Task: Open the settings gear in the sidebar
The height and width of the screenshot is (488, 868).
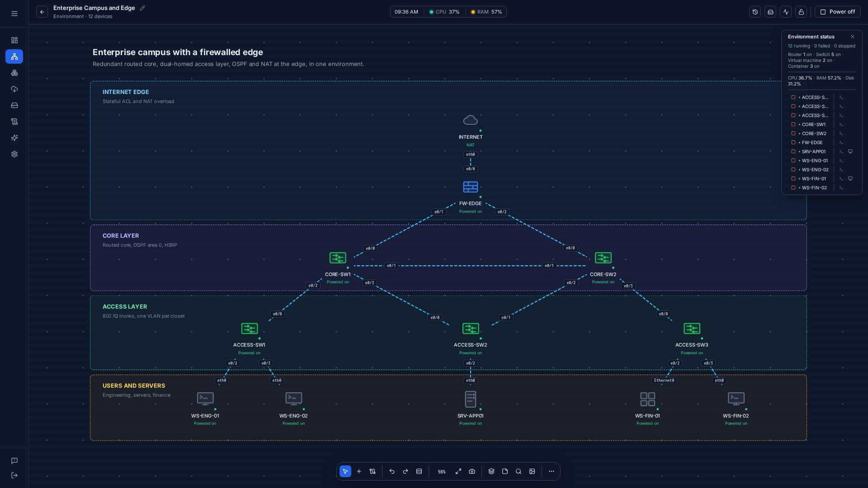Action: click(x=14, y=154)
